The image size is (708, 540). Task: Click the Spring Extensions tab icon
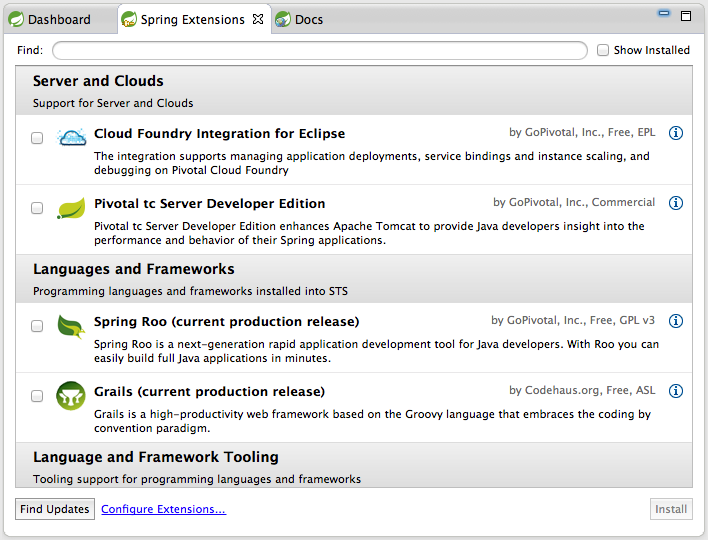pos(129,19)
